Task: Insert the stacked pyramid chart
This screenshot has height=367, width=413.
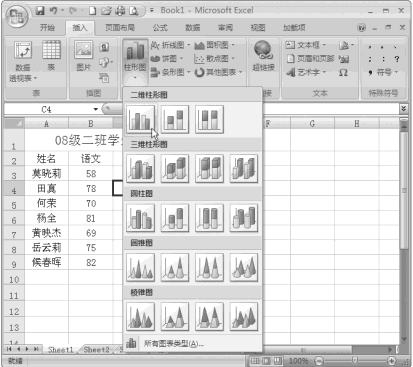Action: point(175,317)
